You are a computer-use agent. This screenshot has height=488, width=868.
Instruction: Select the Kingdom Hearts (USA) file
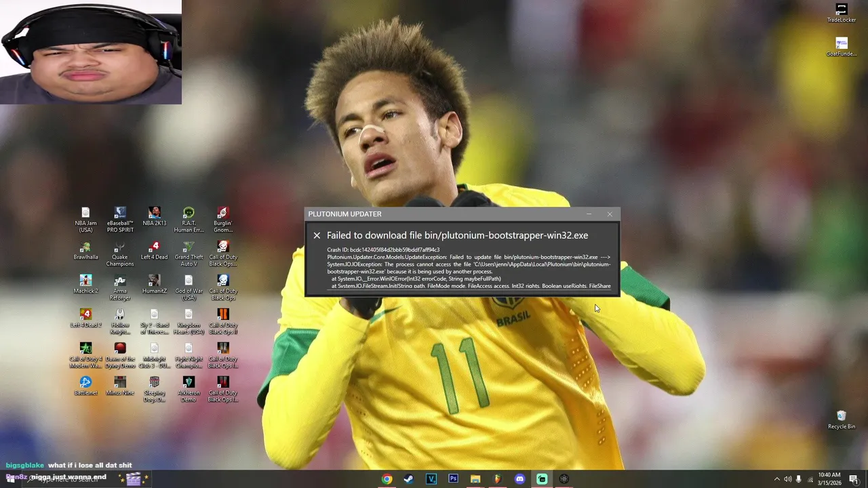pyautogui.click(x=189, y=321)
